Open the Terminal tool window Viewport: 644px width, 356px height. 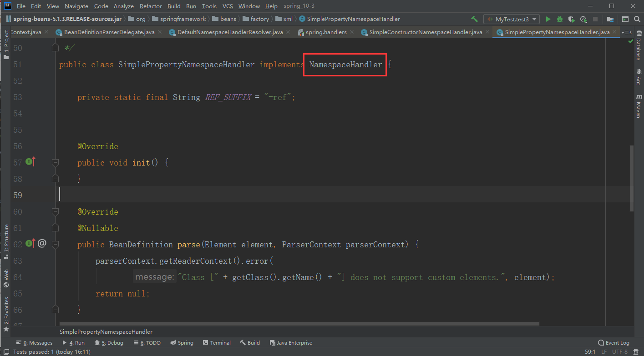click(217, 343)
